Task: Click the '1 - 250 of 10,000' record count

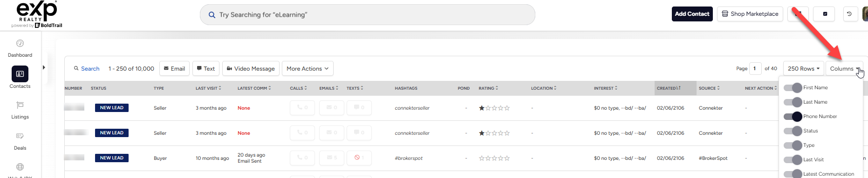Action: click(x=131, y=69)
